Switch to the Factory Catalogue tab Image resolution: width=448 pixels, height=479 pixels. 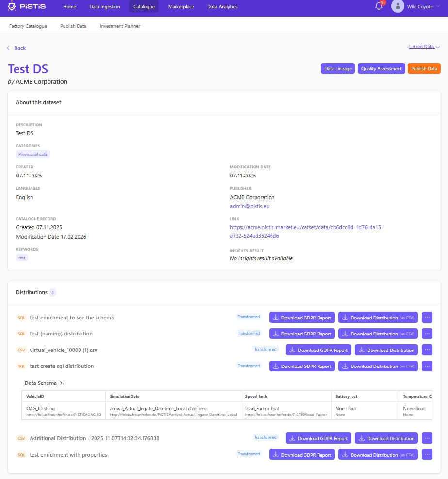point(28,26)
